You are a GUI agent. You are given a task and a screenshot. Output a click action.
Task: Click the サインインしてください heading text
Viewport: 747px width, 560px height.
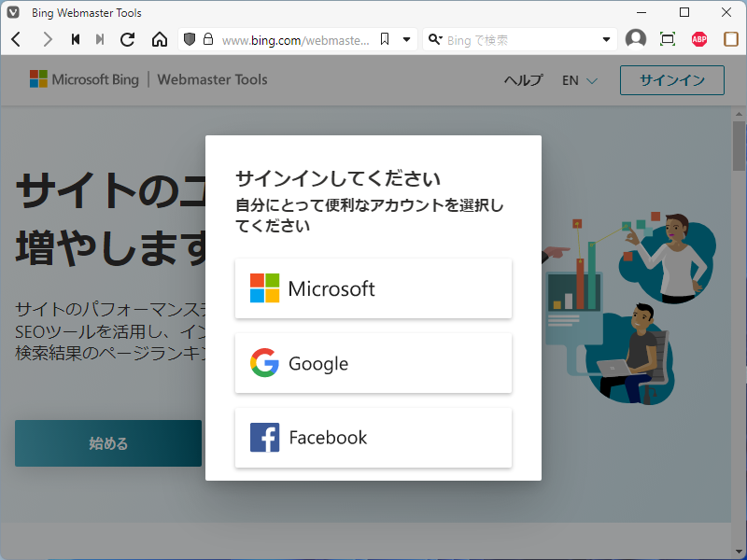(x=338, y=179)
